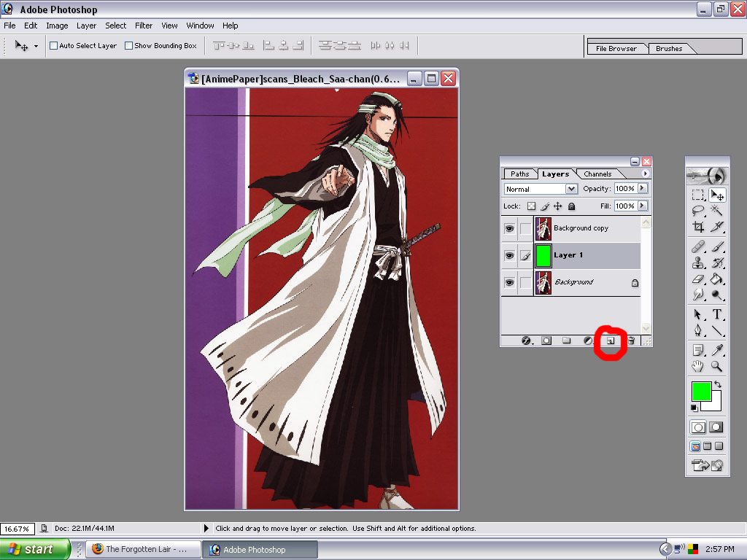Image resolution: width=747 pixels, height=560 pixels.
Task: Select the Pen tool
Action: coord(698,330)
